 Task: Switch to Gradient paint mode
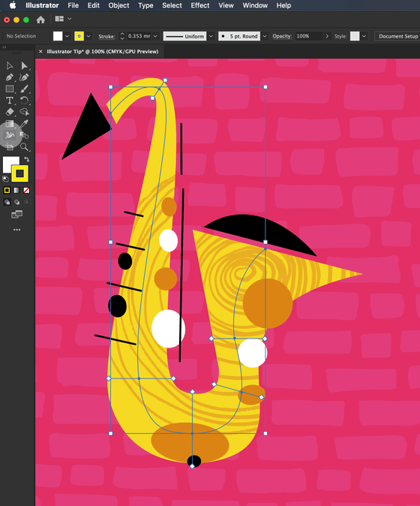coord(16,191)
